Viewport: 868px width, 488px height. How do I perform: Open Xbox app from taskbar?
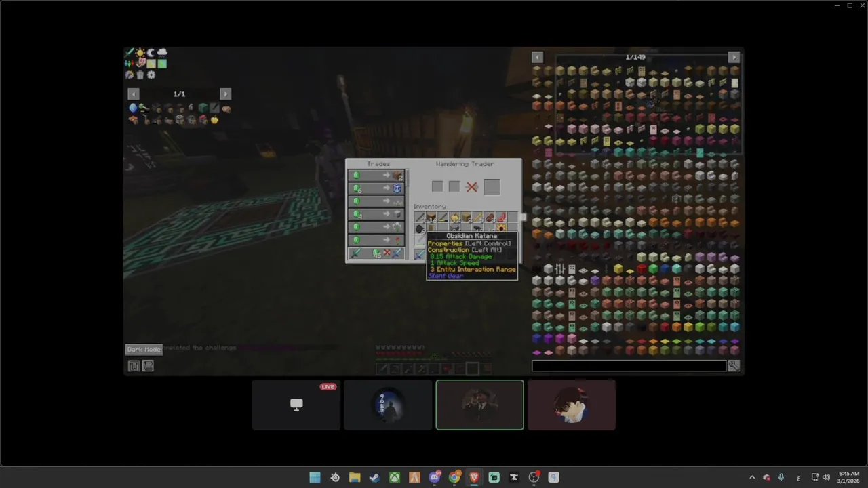pyautogui.click(x=394, y=477)
